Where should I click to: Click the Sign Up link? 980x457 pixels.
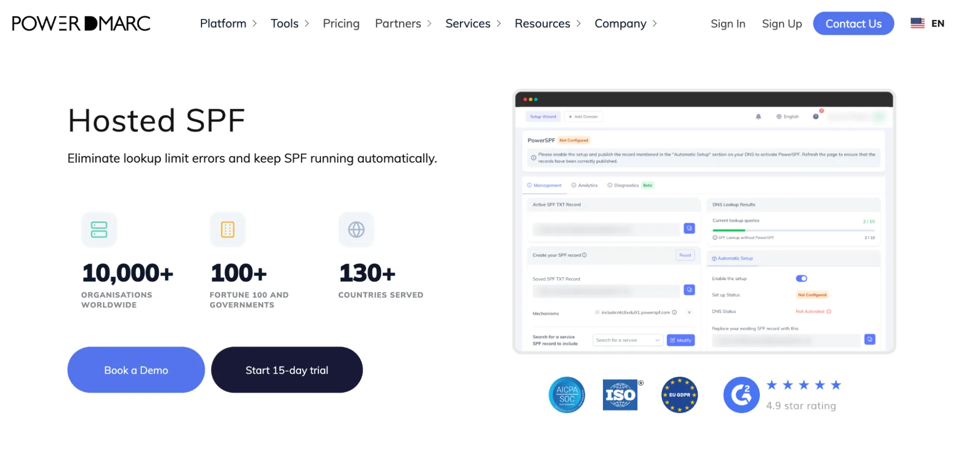coord(782,24)
